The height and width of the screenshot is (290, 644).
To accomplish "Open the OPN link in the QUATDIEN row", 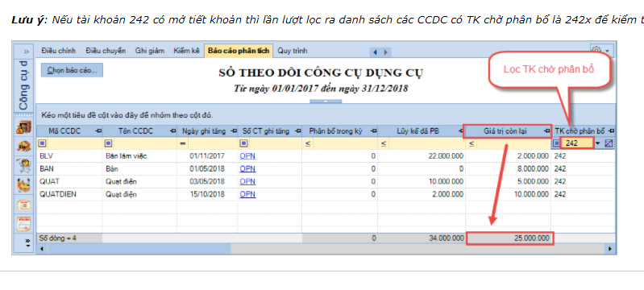I will point(247,194).
